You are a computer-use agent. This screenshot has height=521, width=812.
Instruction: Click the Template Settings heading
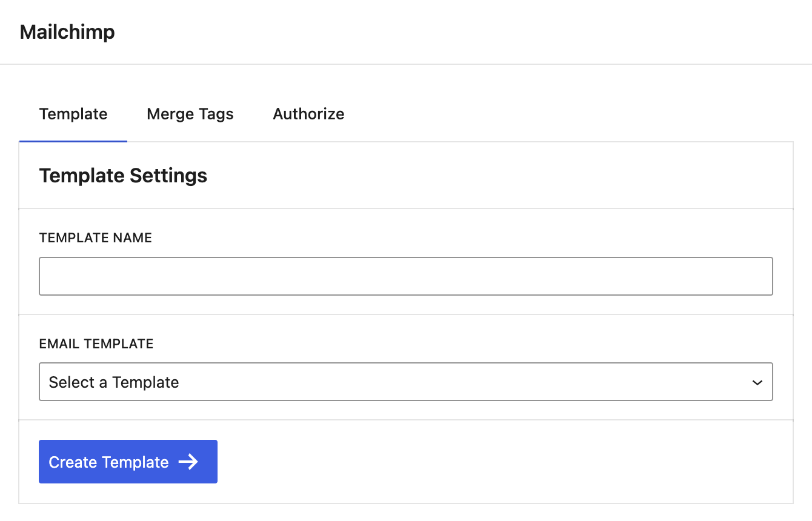[123, 176]
